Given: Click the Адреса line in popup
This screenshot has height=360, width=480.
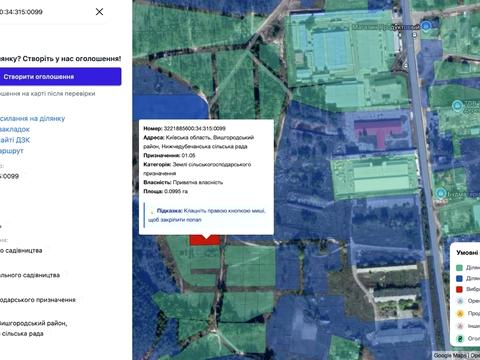Looking at the screenshot, I should coord(199,142).
